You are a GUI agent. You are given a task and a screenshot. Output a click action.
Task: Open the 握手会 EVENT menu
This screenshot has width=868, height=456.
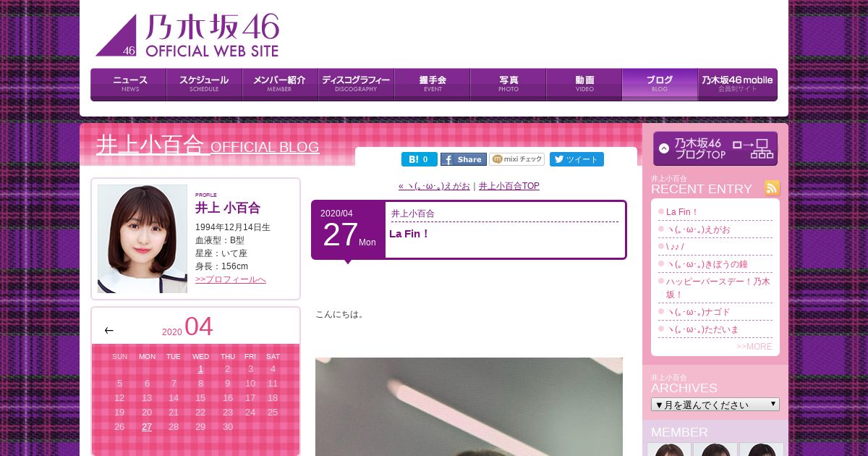click(432, 84)
